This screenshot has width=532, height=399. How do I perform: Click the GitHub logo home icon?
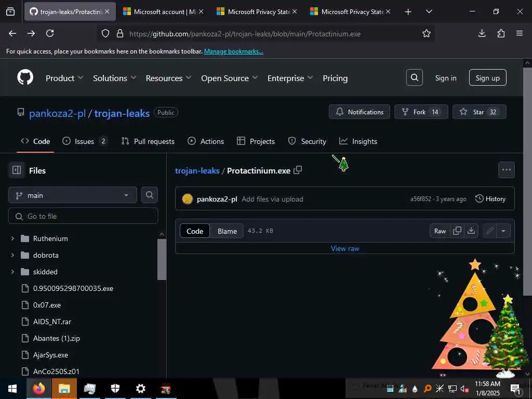(25, 78)
